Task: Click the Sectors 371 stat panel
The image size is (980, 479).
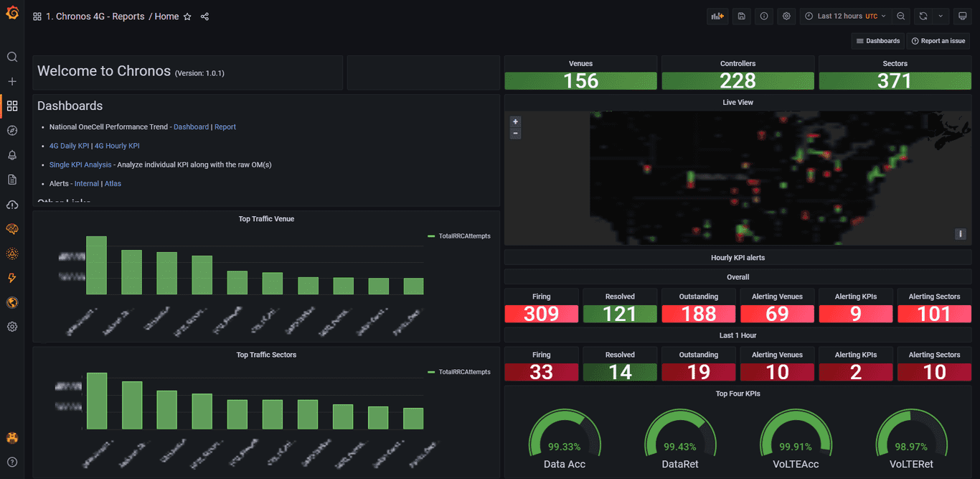Action: [x=895, y=74]
